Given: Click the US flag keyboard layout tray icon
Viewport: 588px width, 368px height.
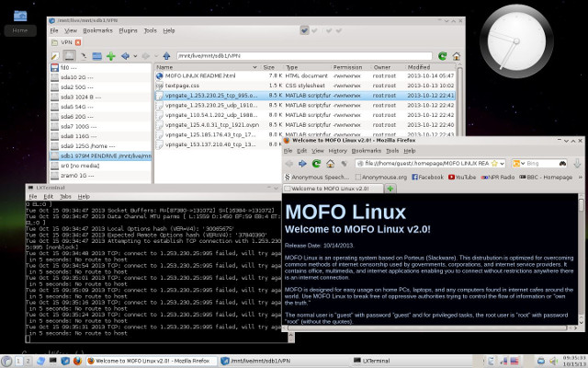Looking at the screenshot, I should tap(514, 362).
